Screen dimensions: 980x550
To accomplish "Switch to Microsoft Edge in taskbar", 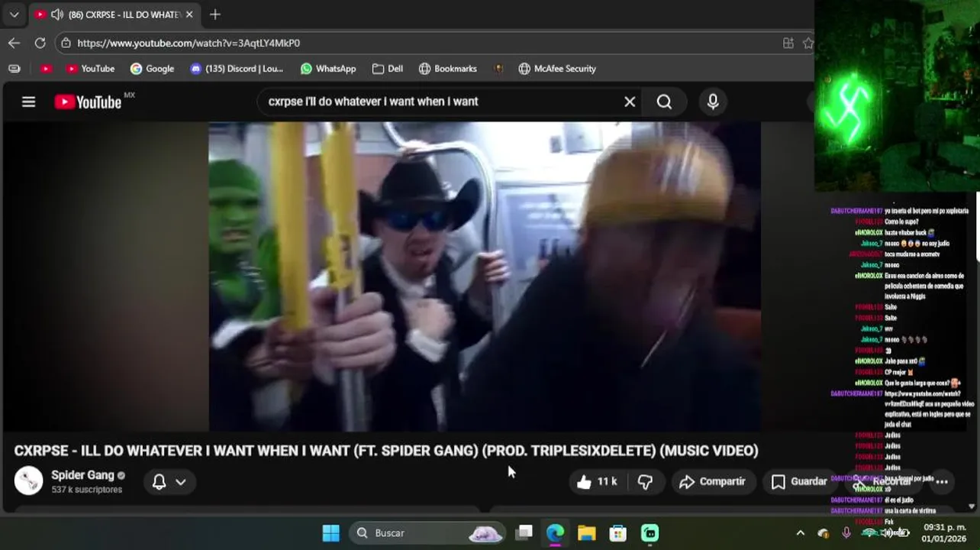I will 555,532.
